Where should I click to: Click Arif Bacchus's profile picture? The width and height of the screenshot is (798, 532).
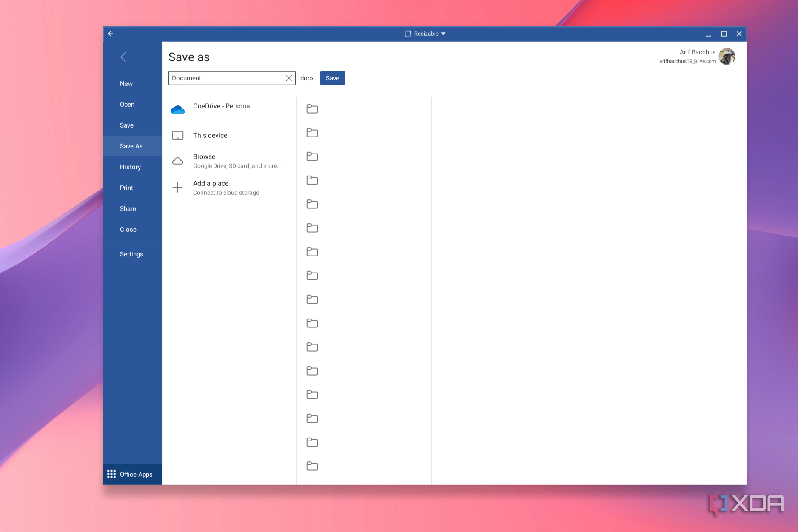click(x=727, y=56)
